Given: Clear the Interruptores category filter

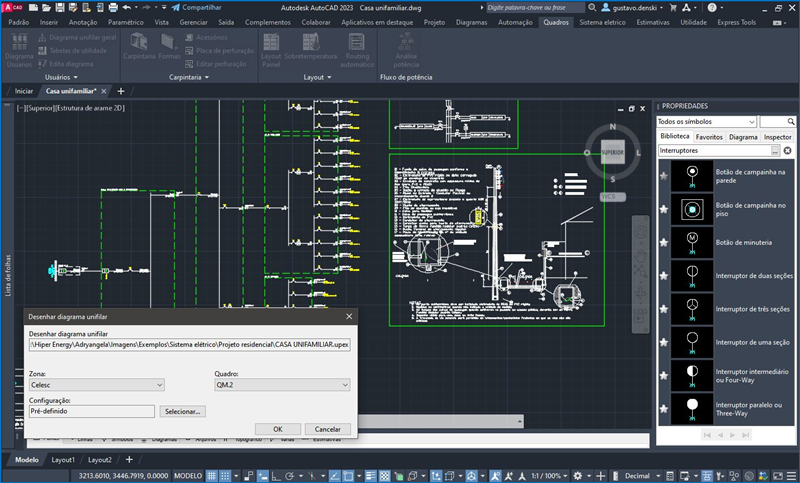Looking at the screenshot, I should pos(787,151).
